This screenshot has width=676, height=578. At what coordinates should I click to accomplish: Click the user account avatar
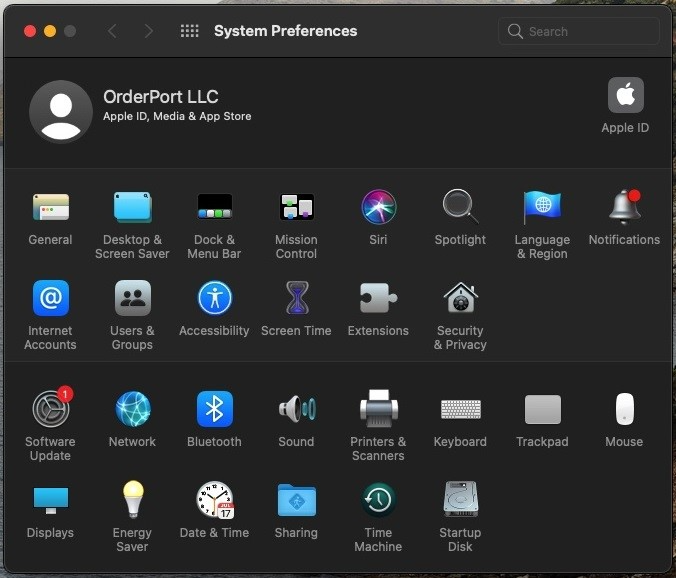(x=61, y=112)
